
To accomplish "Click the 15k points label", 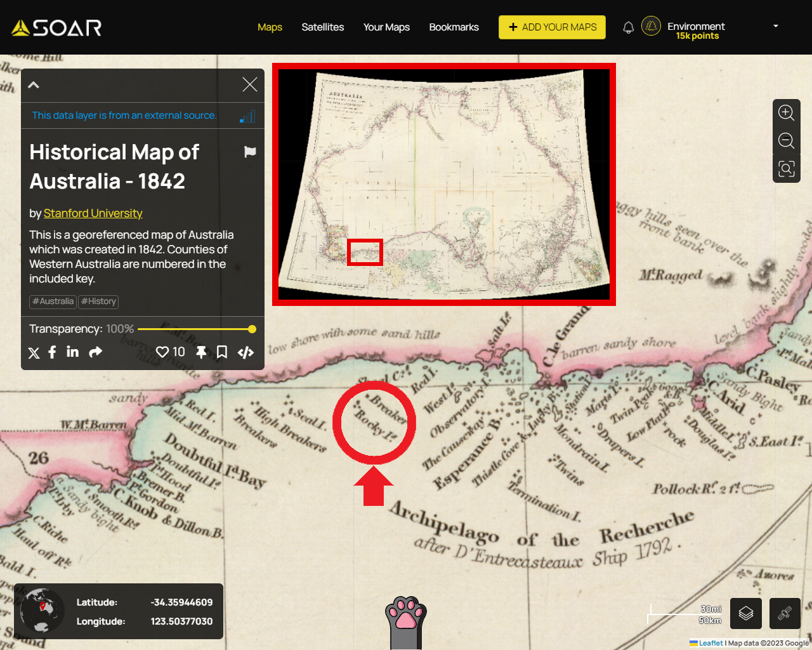I will 697,36.
